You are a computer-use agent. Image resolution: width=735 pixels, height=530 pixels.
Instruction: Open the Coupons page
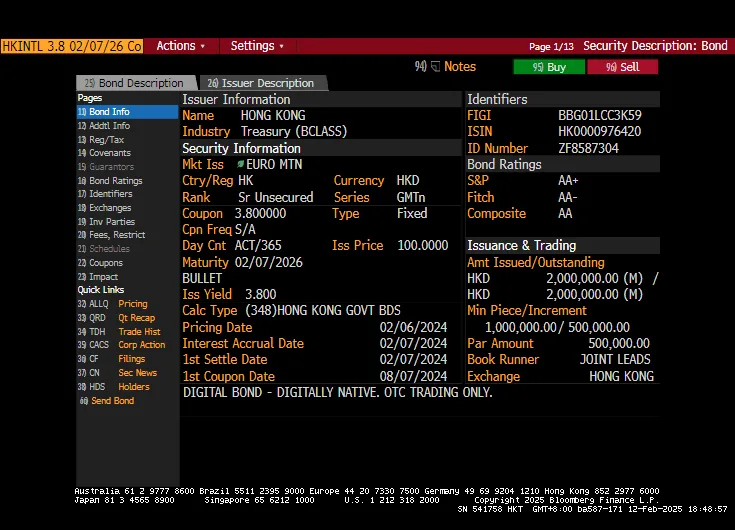(100, 263)
